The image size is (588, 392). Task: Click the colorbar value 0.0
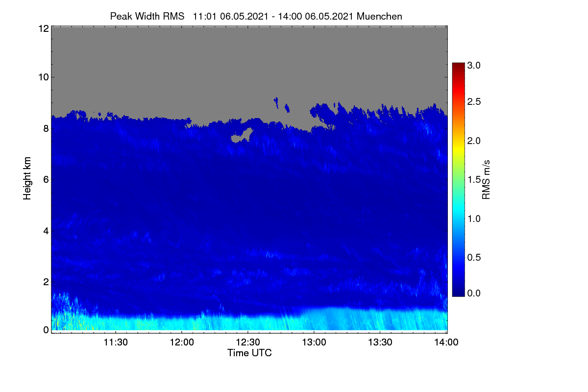pyautogui.click(x=473, y=293)
